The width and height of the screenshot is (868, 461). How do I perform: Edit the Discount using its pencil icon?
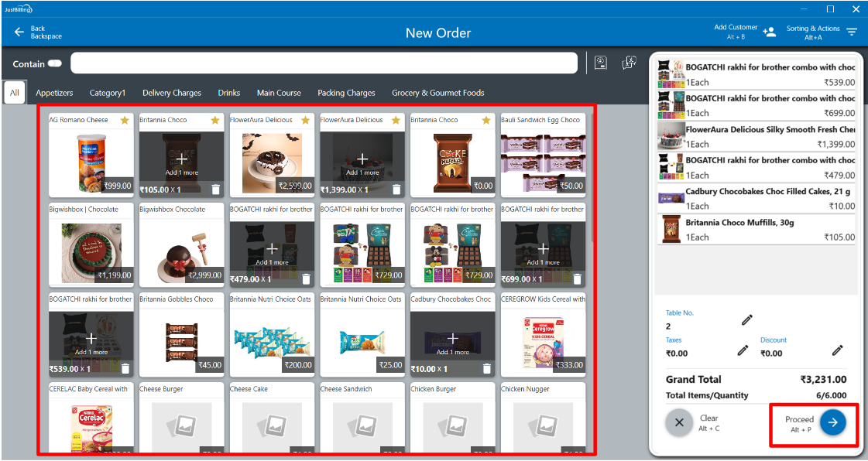pos(837,350)
